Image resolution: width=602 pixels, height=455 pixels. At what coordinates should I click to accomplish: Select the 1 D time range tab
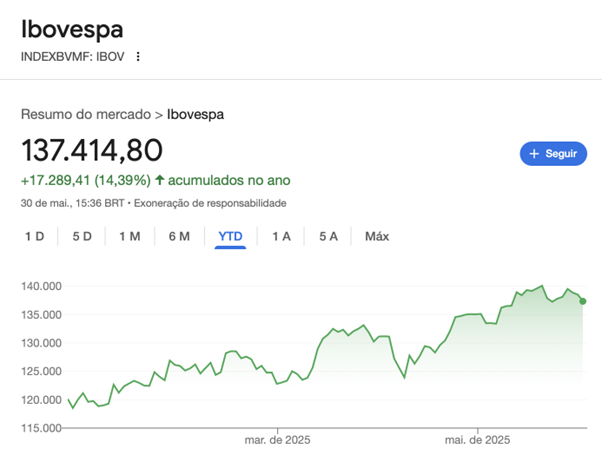(x=35, y=236)
